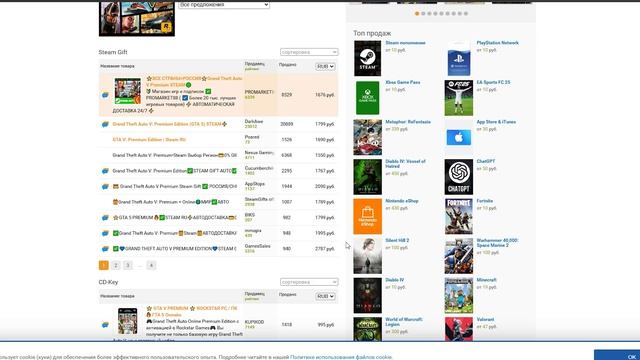Click chat icon in the GamesSales row
Screen dimensions: 640x360
105,249
